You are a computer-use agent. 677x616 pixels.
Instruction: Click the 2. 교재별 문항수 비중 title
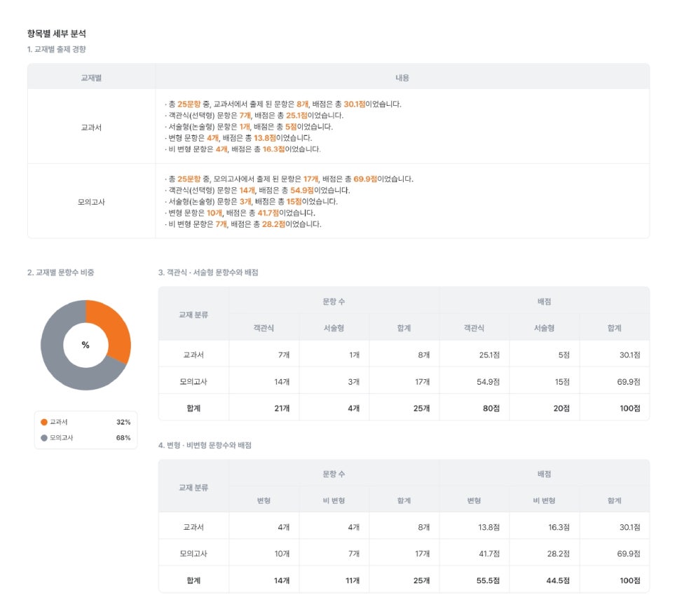[60, 273]
